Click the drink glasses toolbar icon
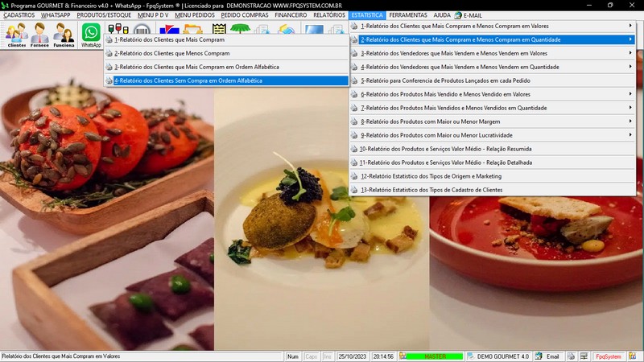 tap(118, 29)
